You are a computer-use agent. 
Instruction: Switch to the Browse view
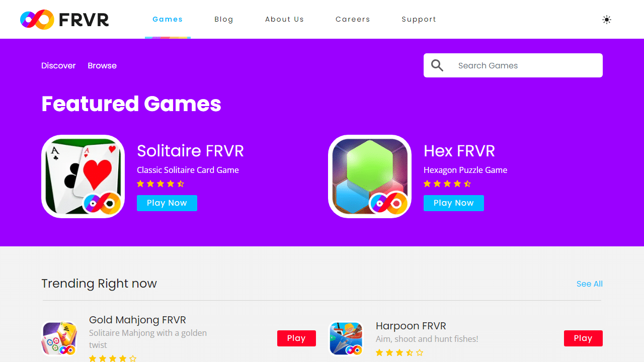coord(102,65)
